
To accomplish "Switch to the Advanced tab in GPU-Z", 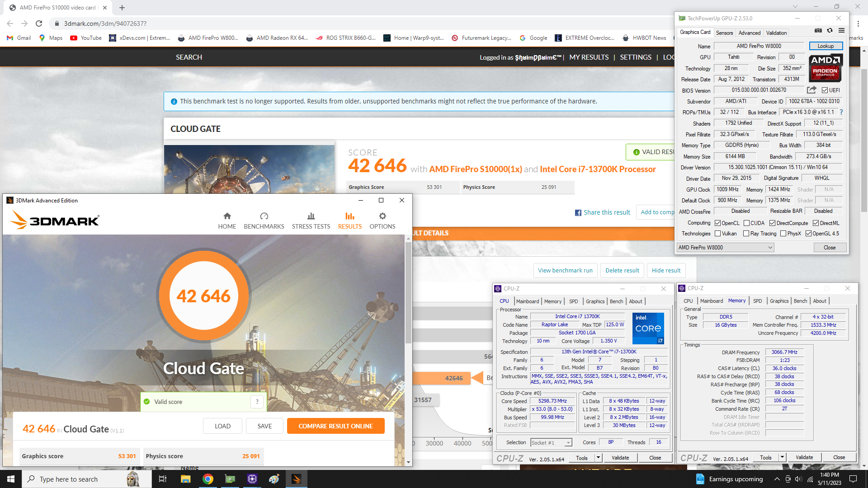I will (750, 33).
